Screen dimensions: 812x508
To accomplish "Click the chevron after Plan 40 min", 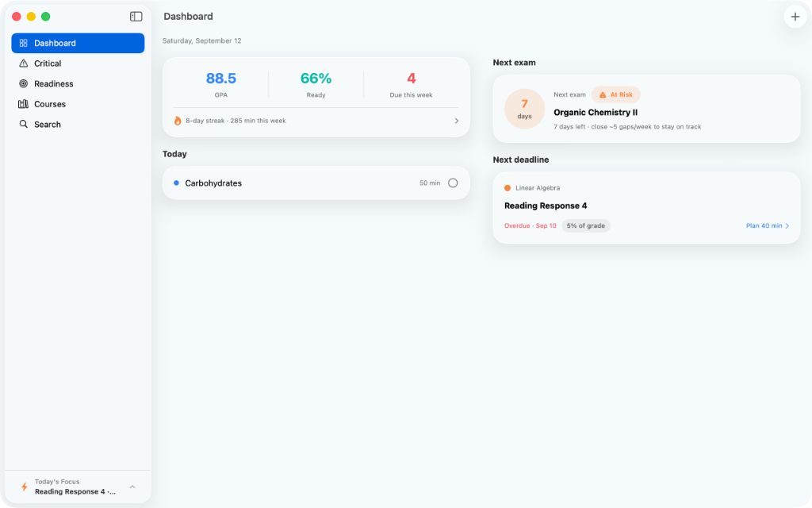I will (787, 226).
